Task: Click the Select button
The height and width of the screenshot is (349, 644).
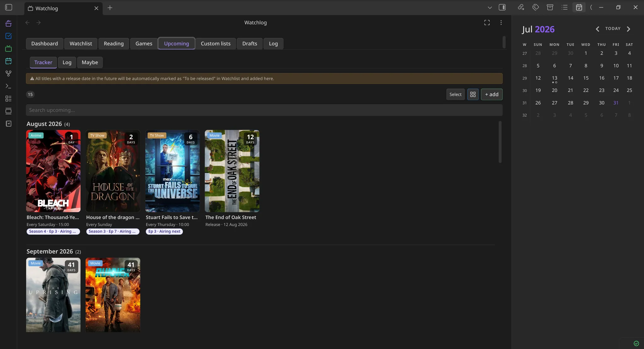Action: click(x=455, y=94)
